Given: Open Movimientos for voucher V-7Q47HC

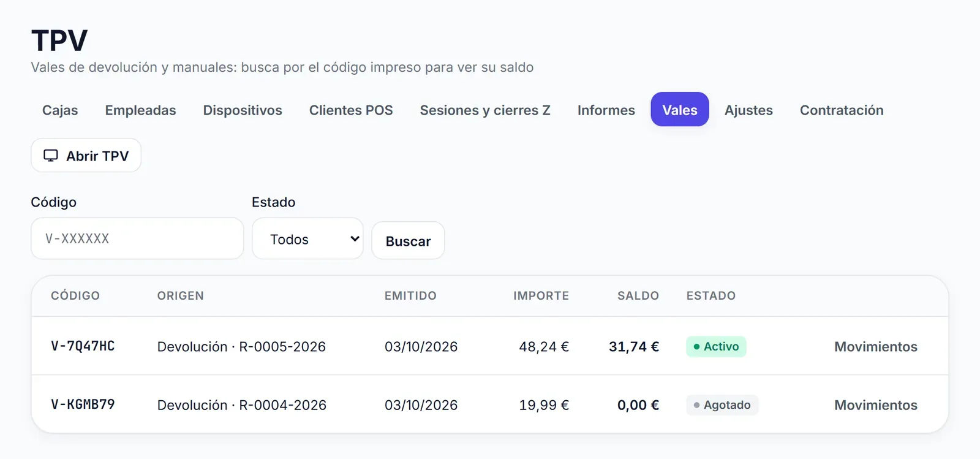Looking at the screenshot, I should point(875,347).
